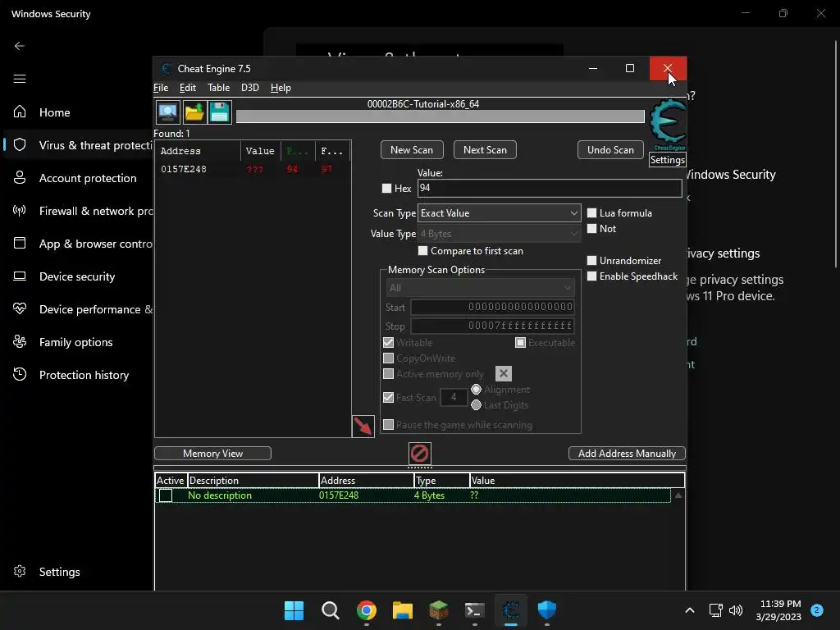Image resolution: width=840 pixels, height=630 pixels.
Task: Open File Explorer from the taskbar
Action: click(402, 610)
